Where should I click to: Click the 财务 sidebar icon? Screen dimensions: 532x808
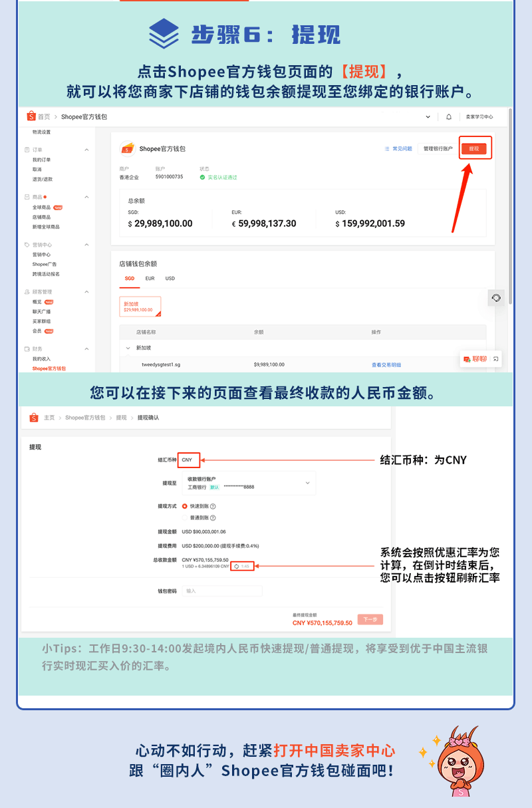coord(27,348)
